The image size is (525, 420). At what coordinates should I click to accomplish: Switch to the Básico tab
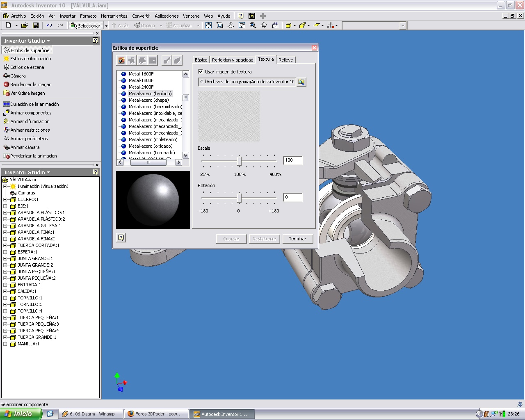coord(201,60)
